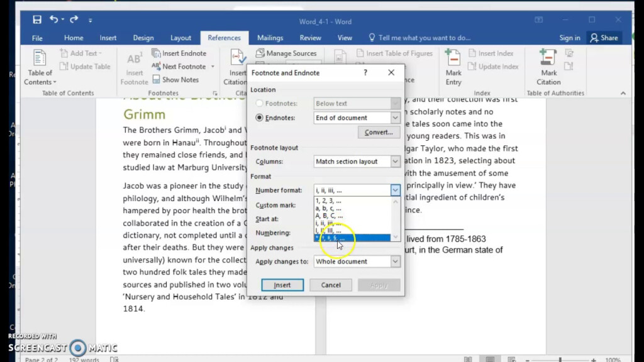Click the Update Table of Authorities icon
Image resolution: width=644 pixels, height=362 pixels.
pos(569,66)
